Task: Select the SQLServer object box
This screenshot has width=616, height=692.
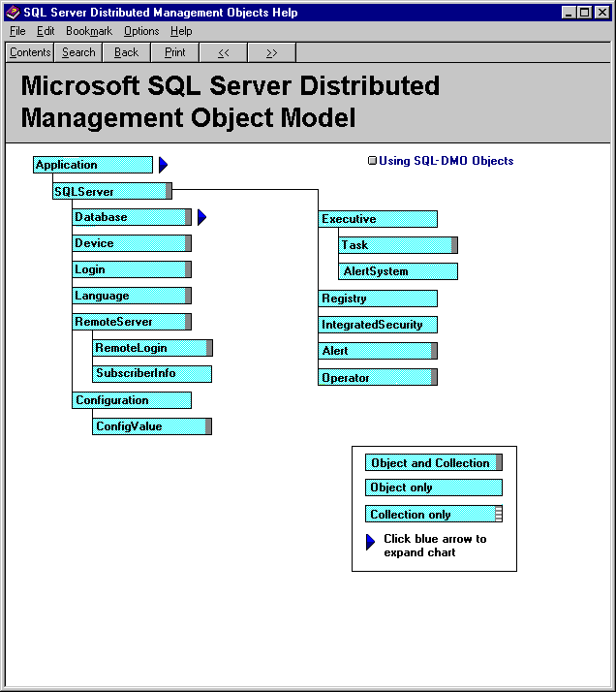Action: pyautogui.click(x=110, y=191)
